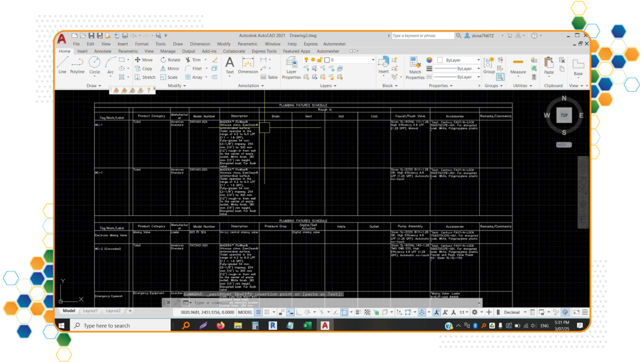Click the keyword search field
Screen dimensions: 644x362
(423, 36)
